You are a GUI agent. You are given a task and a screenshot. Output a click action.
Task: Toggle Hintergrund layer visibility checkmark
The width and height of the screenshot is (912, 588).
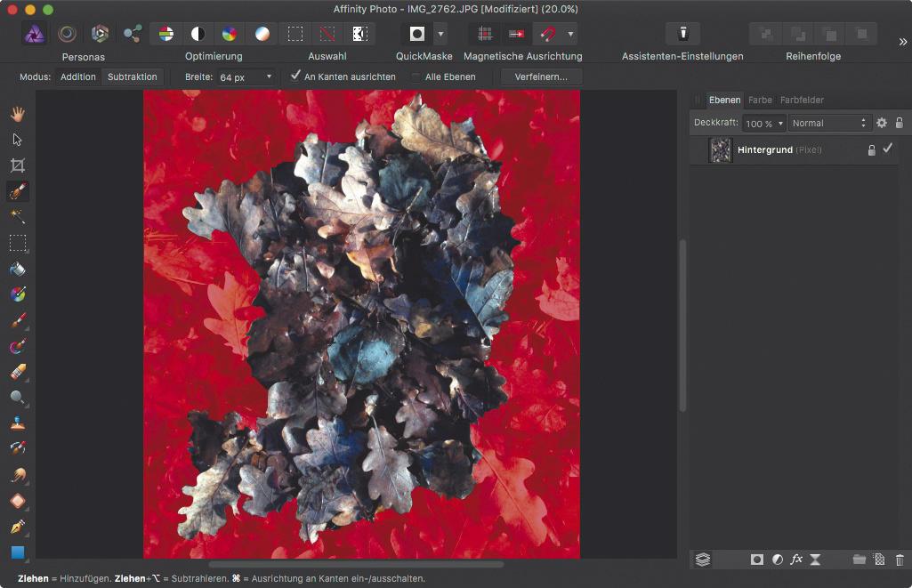click(888, 149)
